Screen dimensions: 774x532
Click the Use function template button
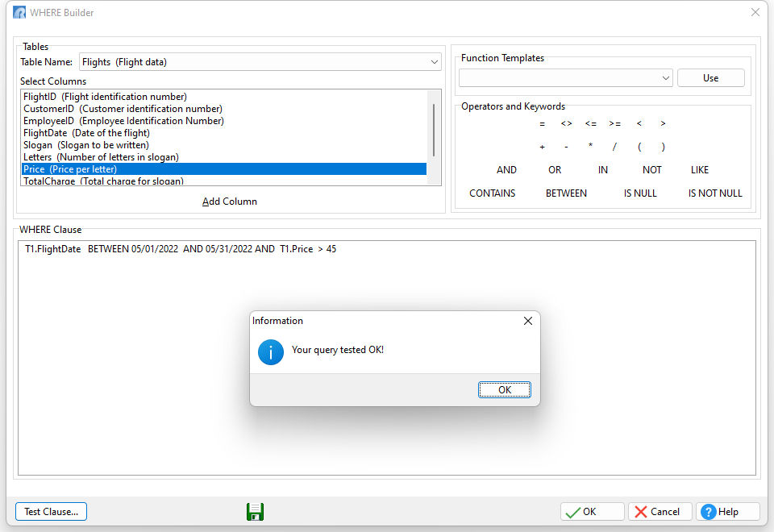pyautogui.click(x=711, y=78)
